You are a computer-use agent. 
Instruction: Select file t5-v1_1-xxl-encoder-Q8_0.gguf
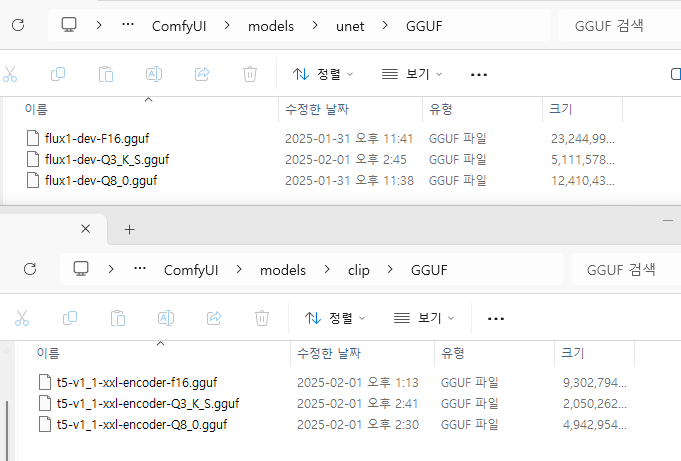(142, 425)
